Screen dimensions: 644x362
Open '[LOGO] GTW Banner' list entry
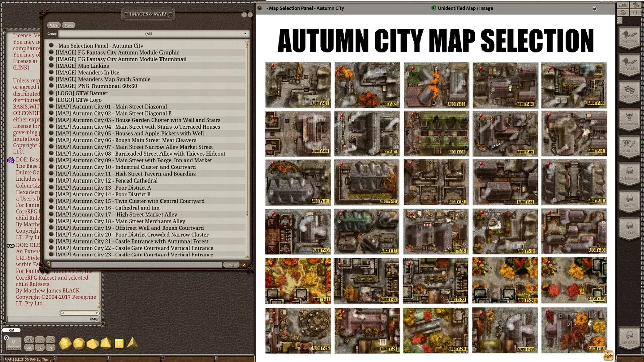(81, 93)
